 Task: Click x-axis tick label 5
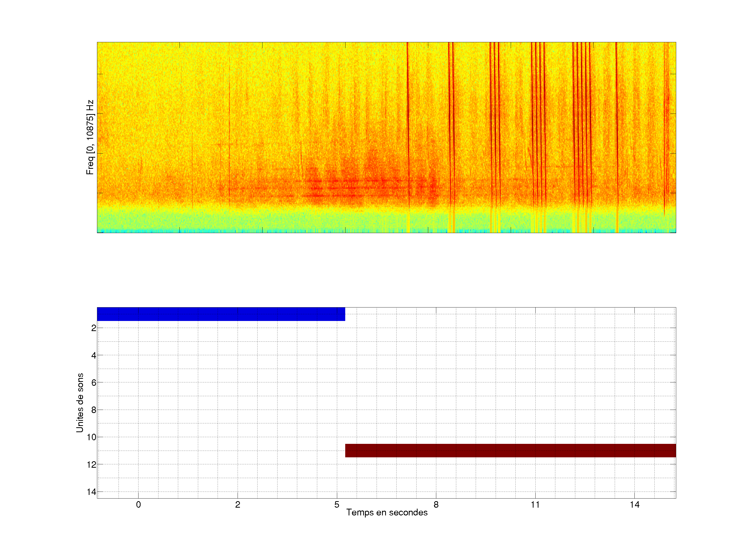(337, 505)
